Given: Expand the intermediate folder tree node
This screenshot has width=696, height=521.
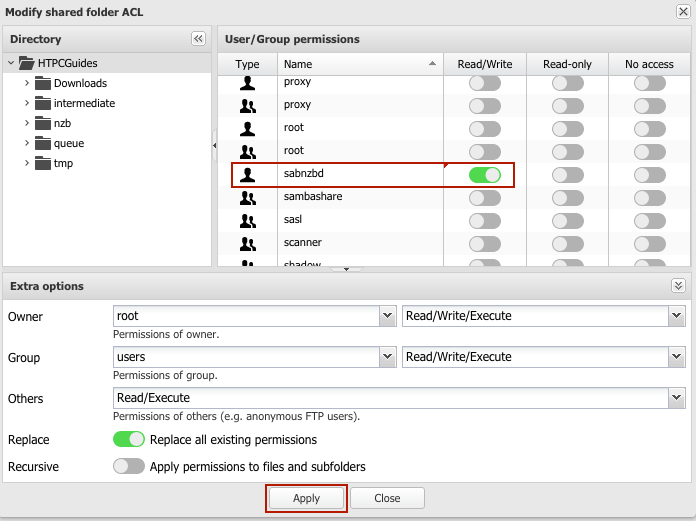Looking at the screenshot, I should click(x=27, y=103).
